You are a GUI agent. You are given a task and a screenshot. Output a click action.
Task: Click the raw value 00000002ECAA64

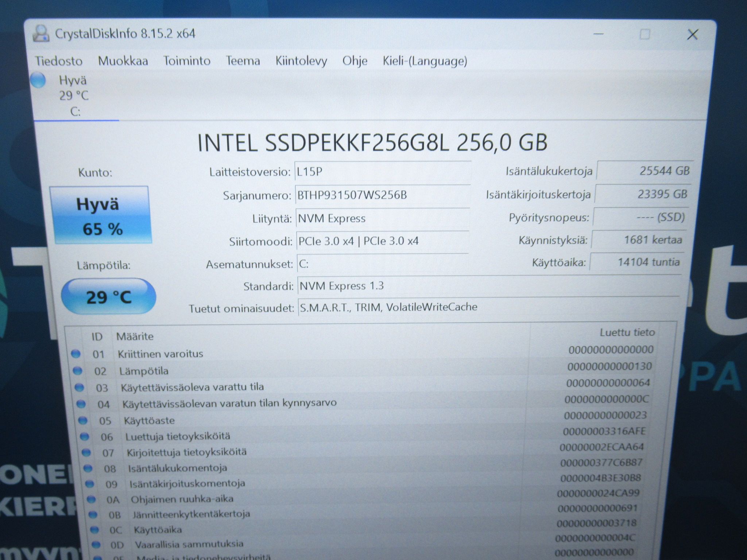(x=602, y=447)
